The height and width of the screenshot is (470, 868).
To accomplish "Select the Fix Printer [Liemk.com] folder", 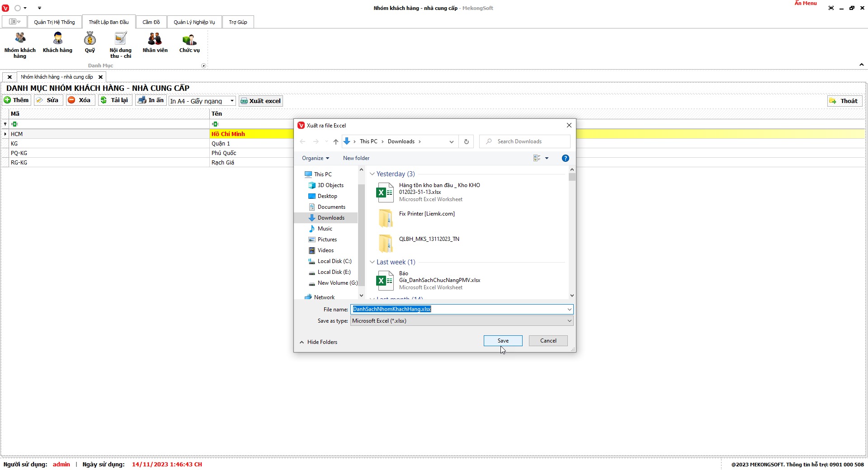I will point(416,218).
